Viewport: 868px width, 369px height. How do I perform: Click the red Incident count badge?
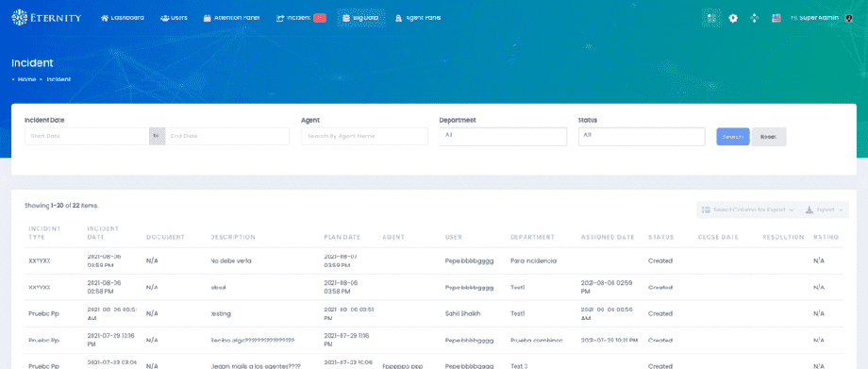pos(320,18)
